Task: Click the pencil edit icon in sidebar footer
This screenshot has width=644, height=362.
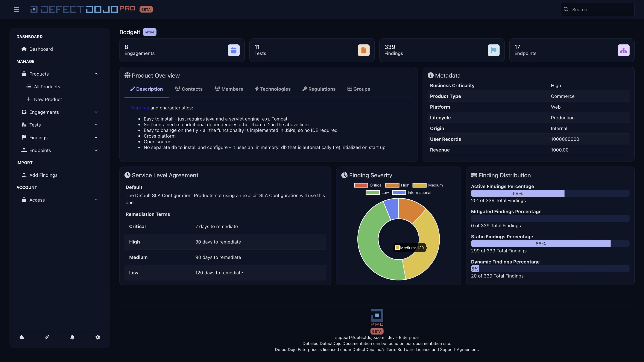Action: click(47, 337)
